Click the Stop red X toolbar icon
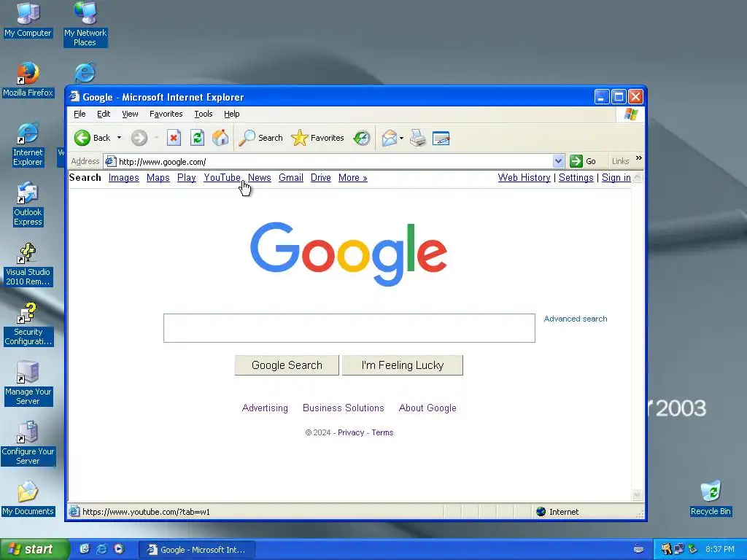Image resolution: width=747 pixels, height=560 pixels. pos(174,138)
